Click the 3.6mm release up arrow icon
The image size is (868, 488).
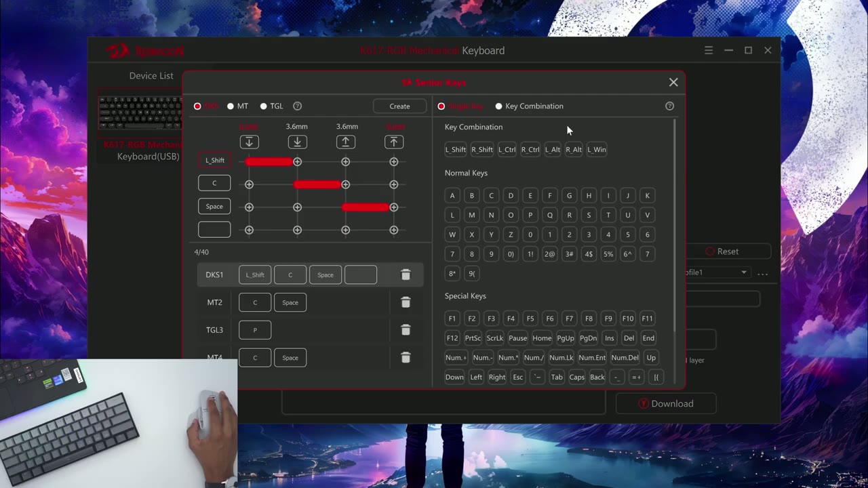(345, 142)
